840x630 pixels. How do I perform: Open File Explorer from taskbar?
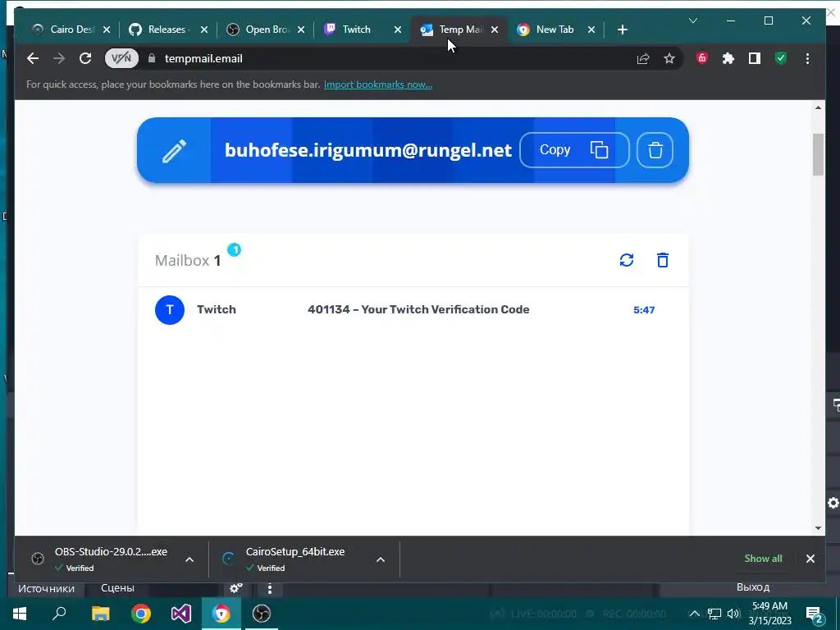pos(100,614)
